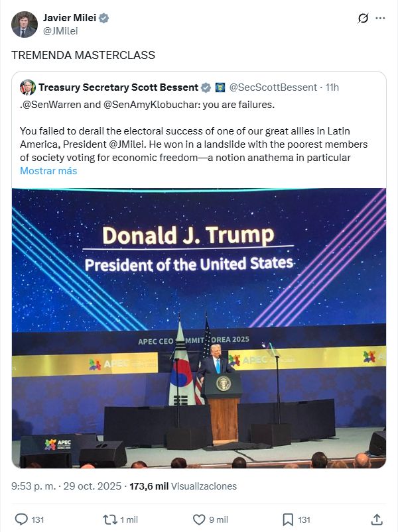Click the reply comment icon

[21, 519]
